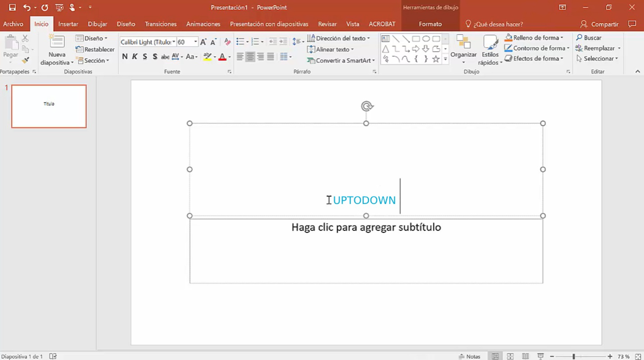Switch to the Revisar ribbon tab
Screen dimensions: 644x360
(327, 24)
